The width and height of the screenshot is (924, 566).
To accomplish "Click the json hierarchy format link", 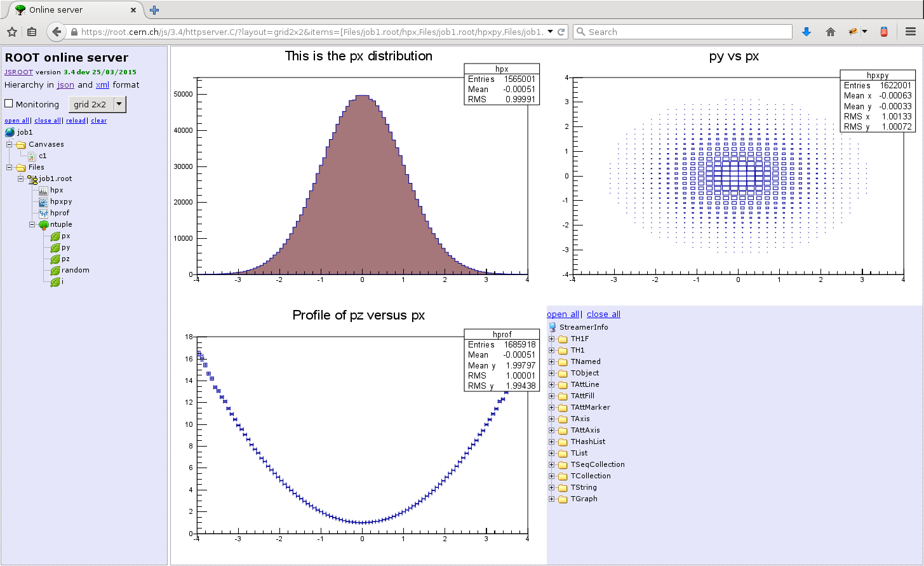I will (65, 85).
